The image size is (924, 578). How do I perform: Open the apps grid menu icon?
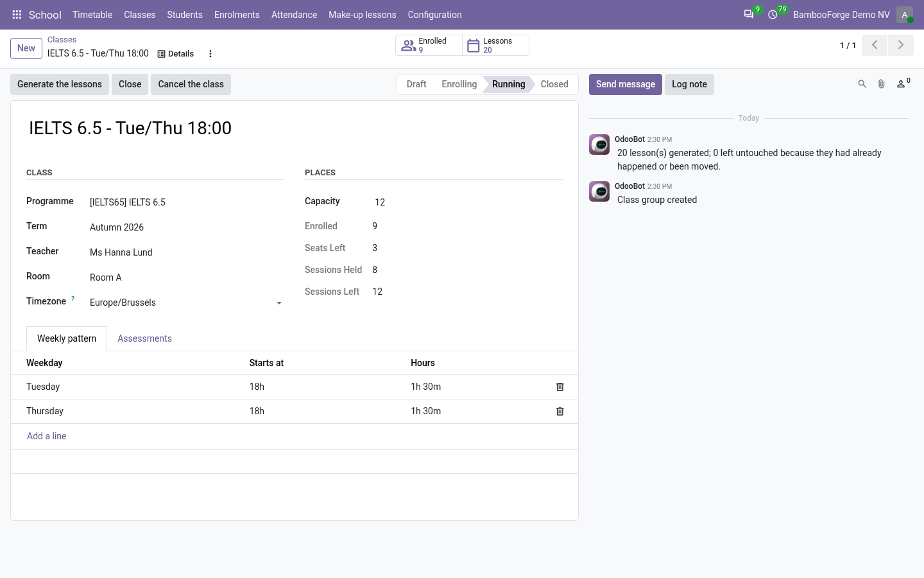17,15
